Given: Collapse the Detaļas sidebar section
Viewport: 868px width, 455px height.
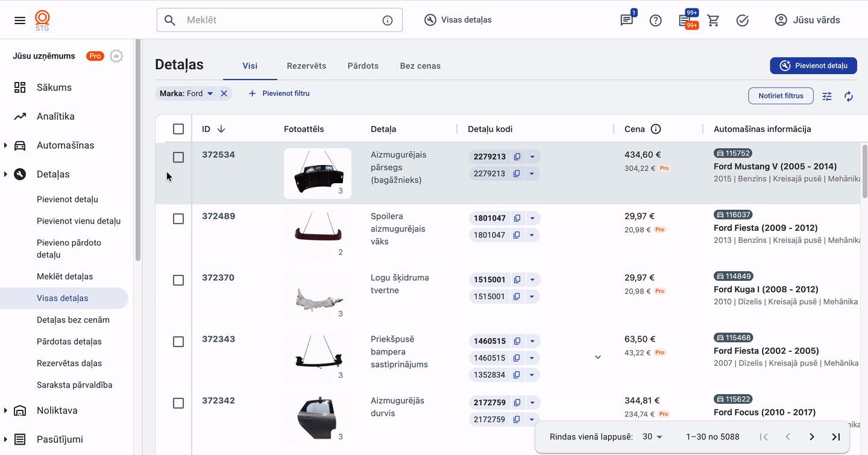Looking at the screenshot, I should tap(5, 174).
